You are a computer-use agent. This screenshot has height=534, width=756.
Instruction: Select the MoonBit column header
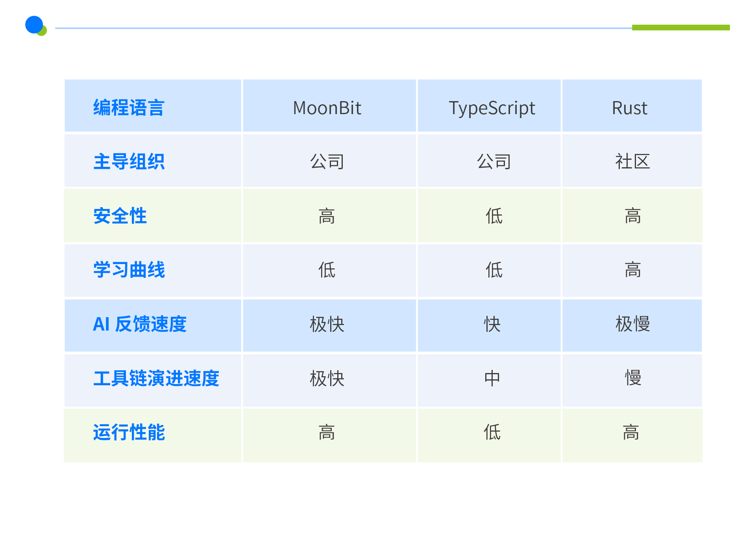[327, 108]
